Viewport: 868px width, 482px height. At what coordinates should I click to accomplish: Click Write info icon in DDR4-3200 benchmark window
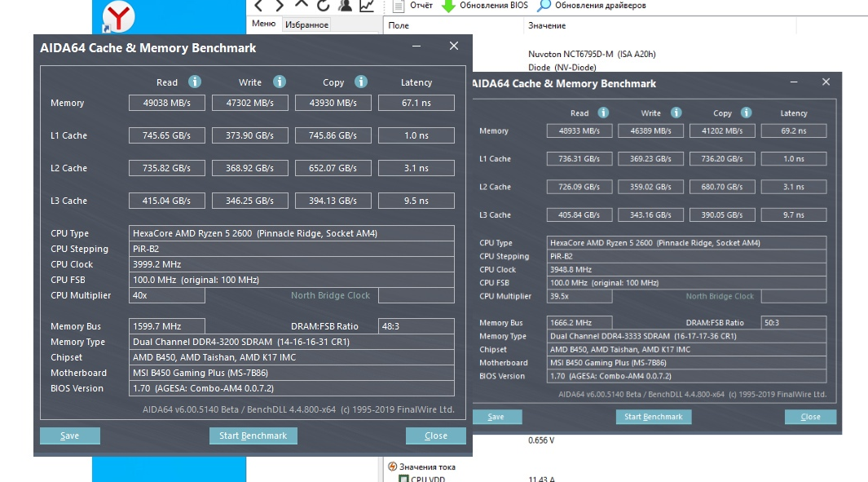coord(280,82)
